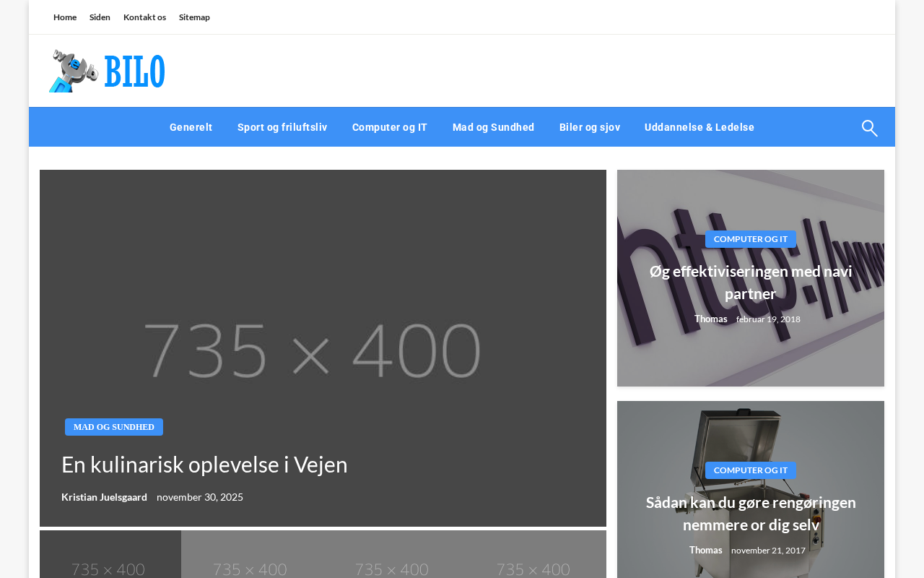Click the date november 21, 2017
Screen dimensions: 924x578
pos(768,551)
